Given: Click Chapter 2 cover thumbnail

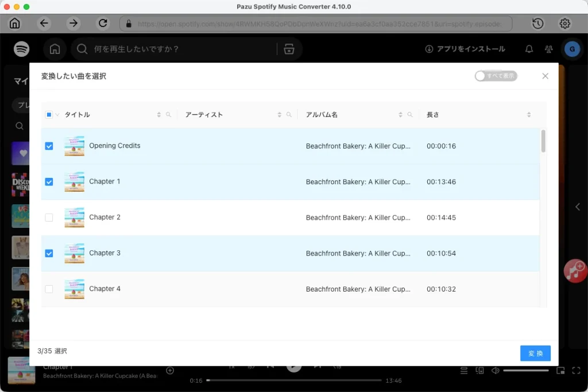Looking at the screenshot, I should pos(74,218).
